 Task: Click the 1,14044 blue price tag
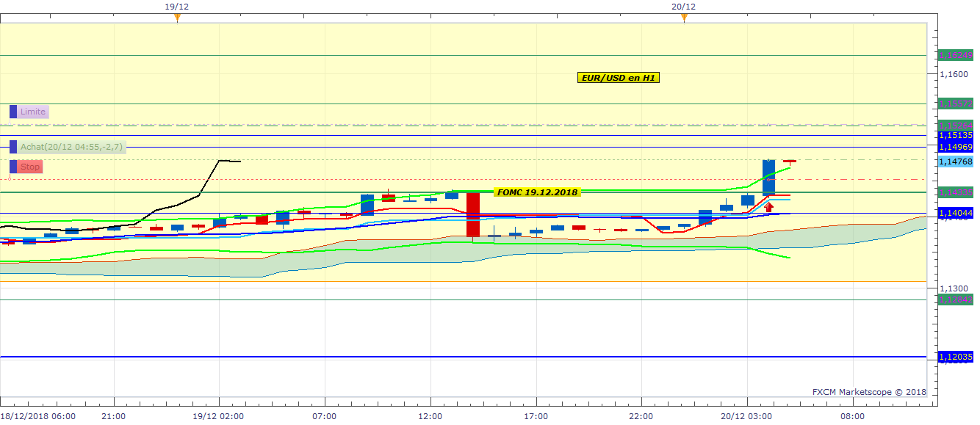click(x=956, y=213)
